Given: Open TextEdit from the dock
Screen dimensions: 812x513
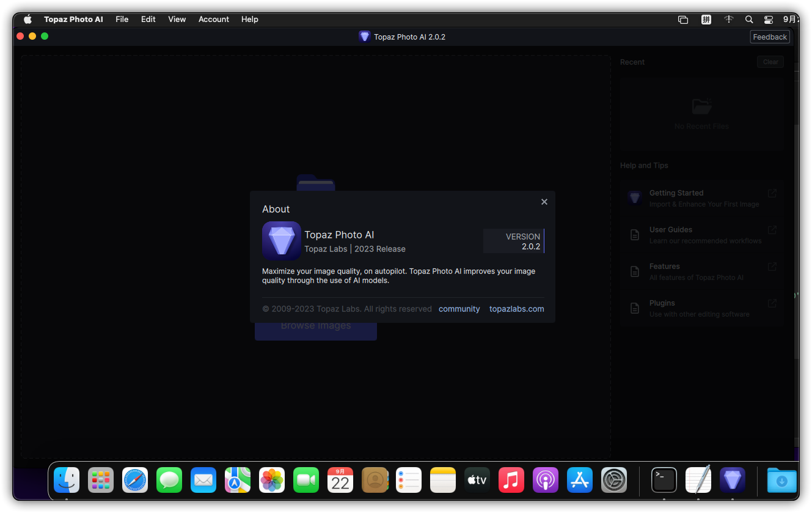Looking at the screenshot, I should coord(698,480).
